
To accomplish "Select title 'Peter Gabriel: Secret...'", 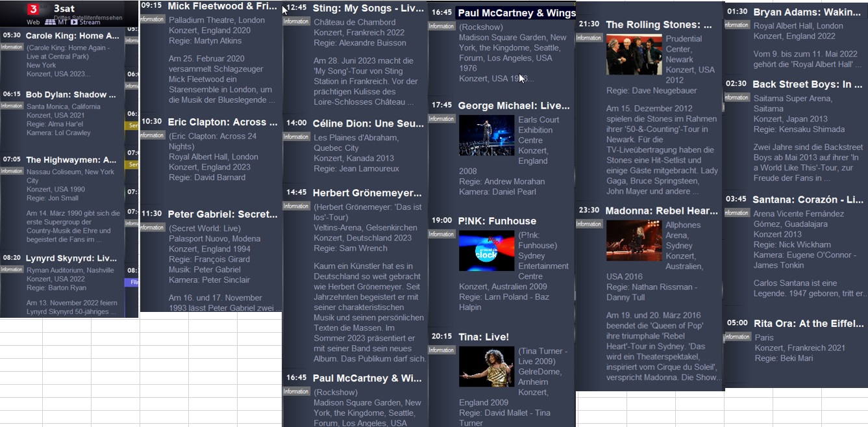I will click(223, 214).
